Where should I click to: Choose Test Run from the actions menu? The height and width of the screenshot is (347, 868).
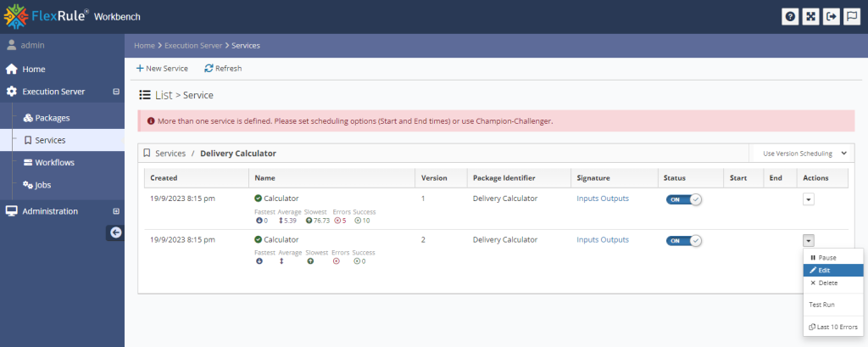pyautogui.click(x=833, y=305)
